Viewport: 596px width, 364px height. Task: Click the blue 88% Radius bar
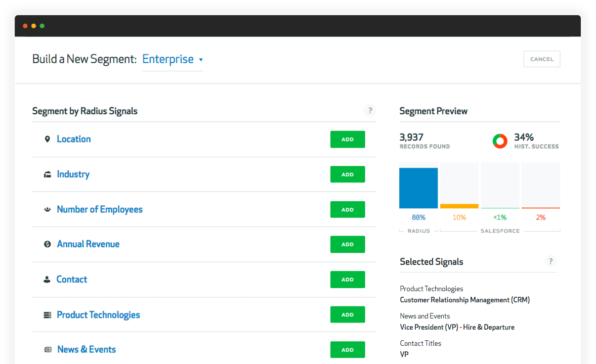point(418,188)
